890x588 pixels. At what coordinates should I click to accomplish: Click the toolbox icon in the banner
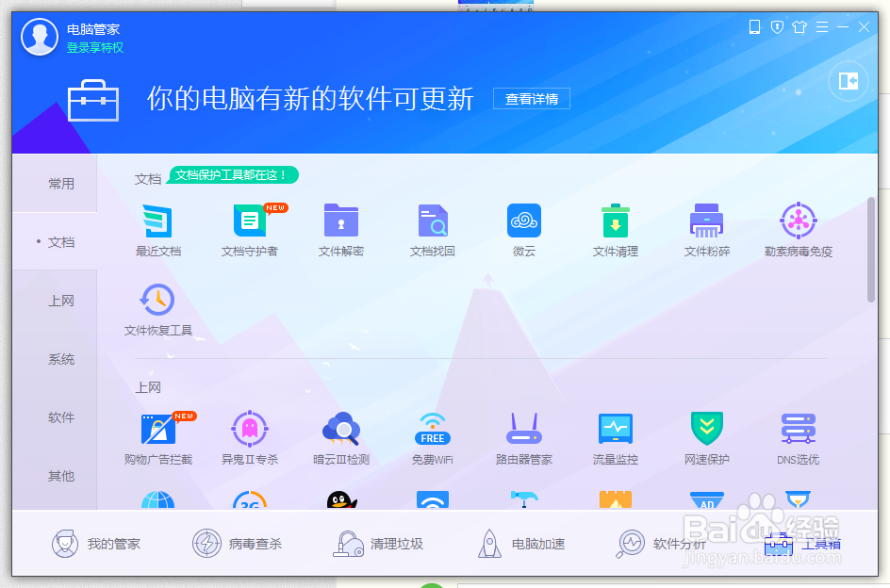point(93,101)
